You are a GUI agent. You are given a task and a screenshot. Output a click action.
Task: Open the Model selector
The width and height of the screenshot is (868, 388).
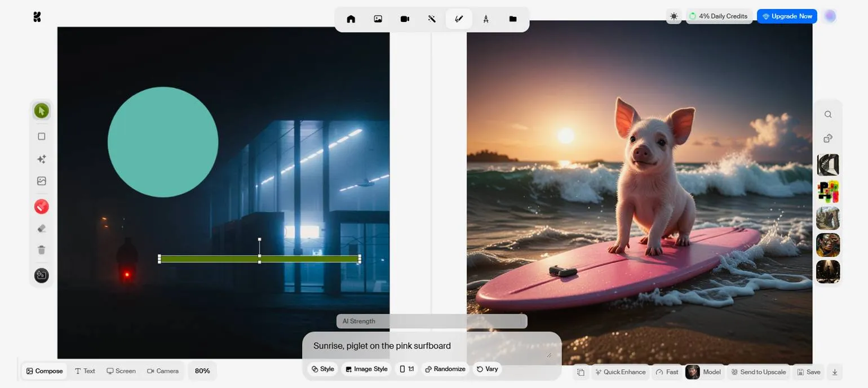(703, 372)
